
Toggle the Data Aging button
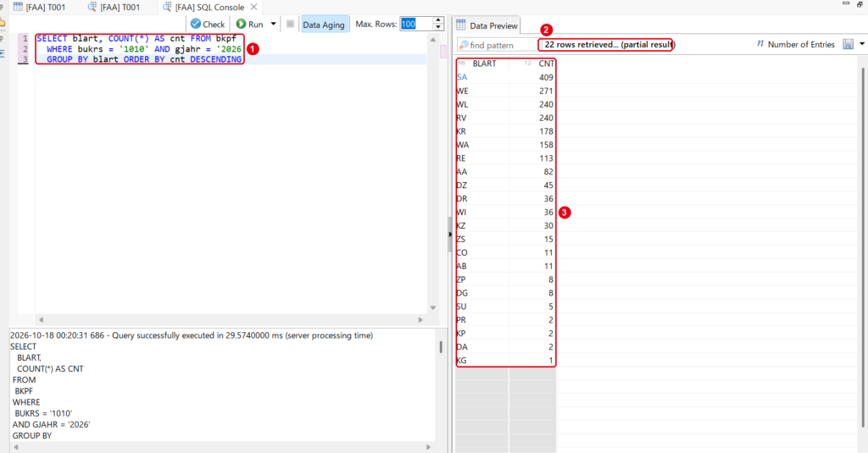pyautogui.click(x=324, y=25)
